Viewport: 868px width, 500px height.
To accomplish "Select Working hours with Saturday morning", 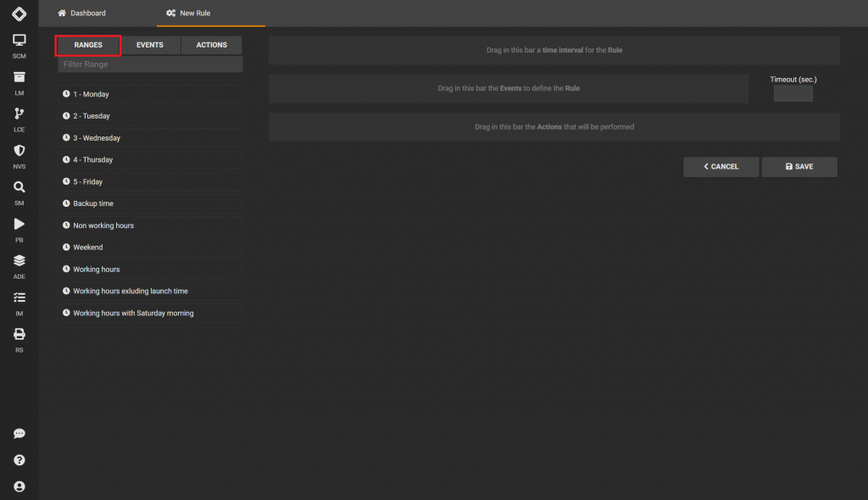I will click(x=149, y=313).
